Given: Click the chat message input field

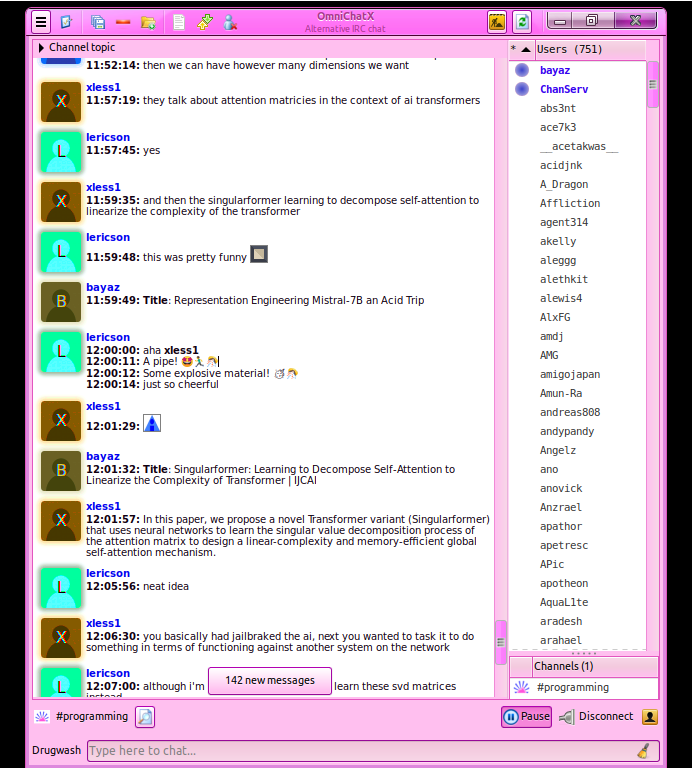Looking at the screenshot, I should tap(373, 751).
